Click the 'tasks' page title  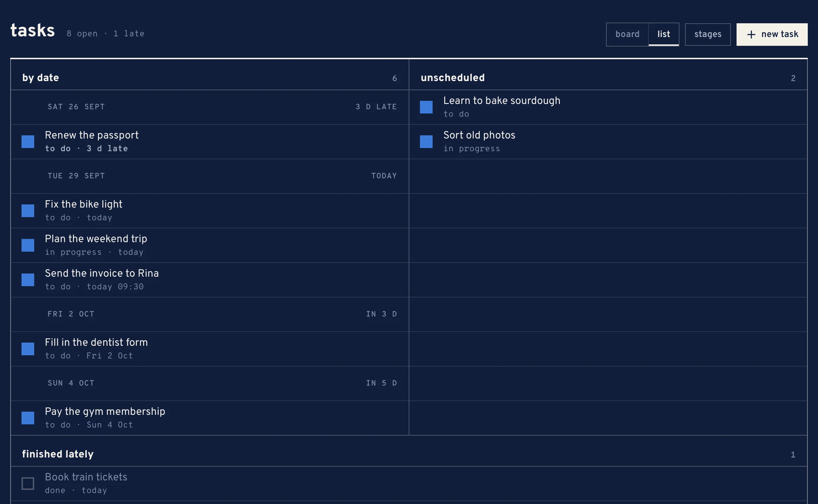(x=32, y=30)
